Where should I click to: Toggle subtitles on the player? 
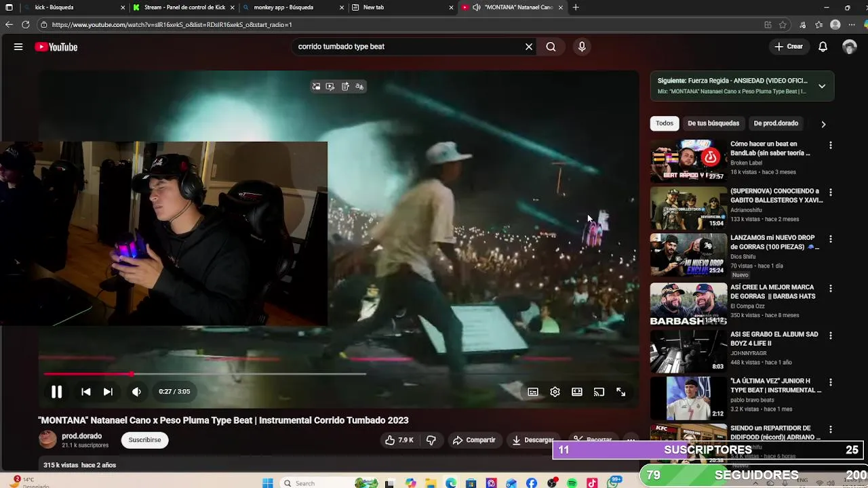click(533, 392)
